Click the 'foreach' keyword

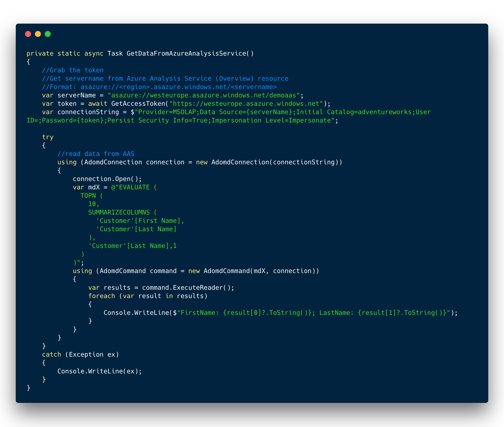tap(102, 296)
